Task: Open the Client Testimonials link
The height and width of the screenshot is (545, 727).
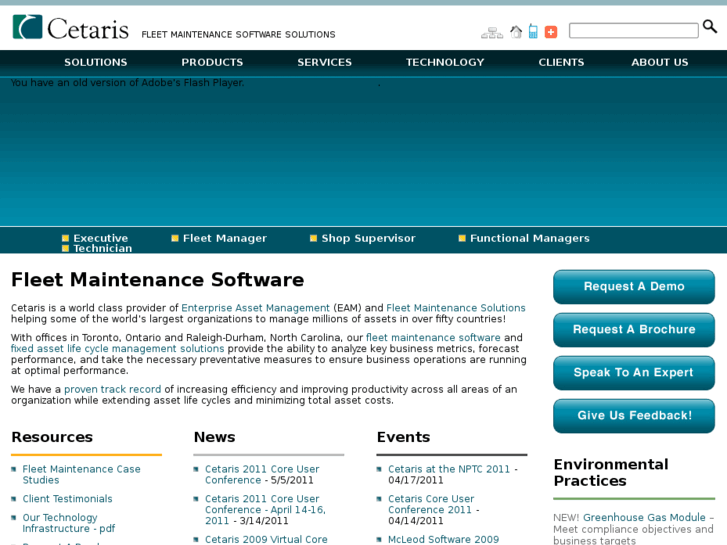Action: (x=67, y=499)
